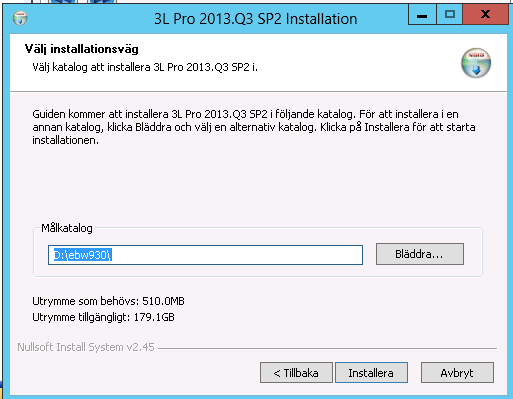Click the empty area above the Målkatalog box

point(257,185)
